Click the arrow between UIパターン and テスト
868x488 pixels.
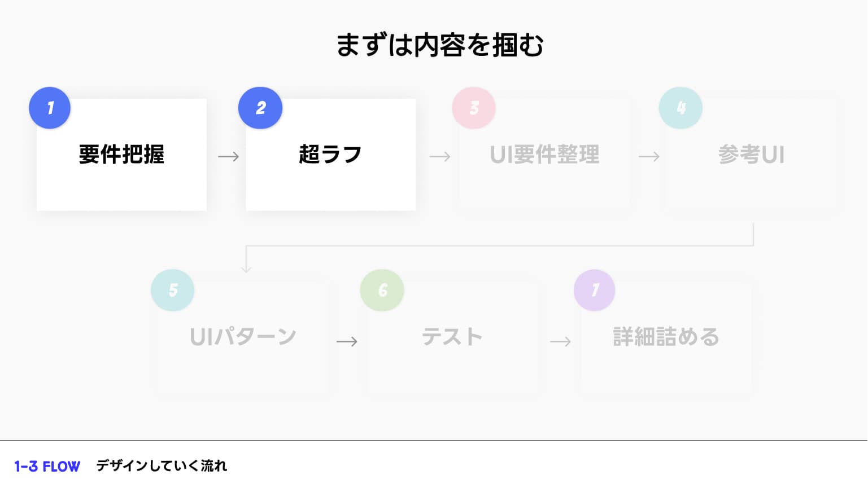tap(347, 341)
